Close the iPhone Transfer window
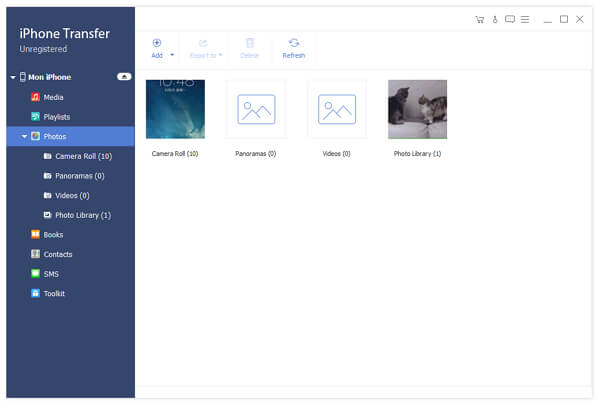600x406 pixels. (x=580, y=19)
